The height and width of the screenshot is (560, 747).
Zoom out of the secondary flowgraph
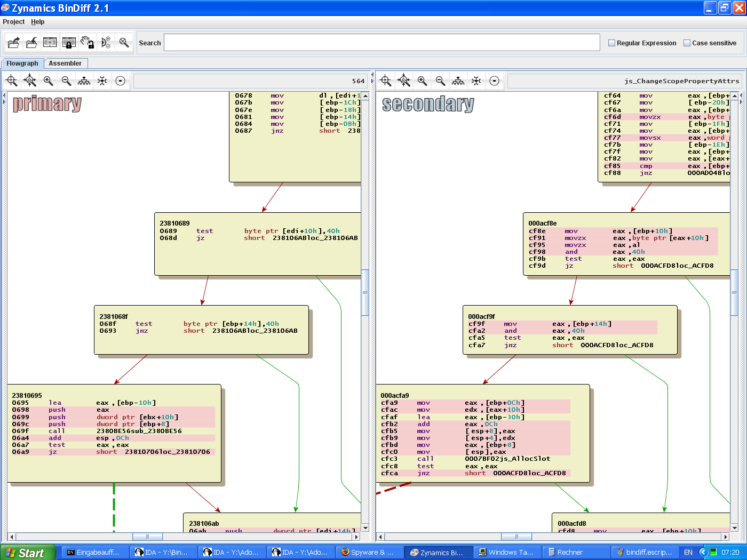(x=440, y=80)
